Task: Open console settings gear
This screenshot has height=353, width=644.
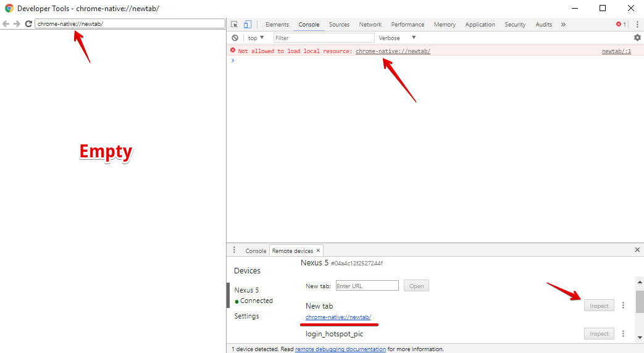Action: (x=637, y=38)
